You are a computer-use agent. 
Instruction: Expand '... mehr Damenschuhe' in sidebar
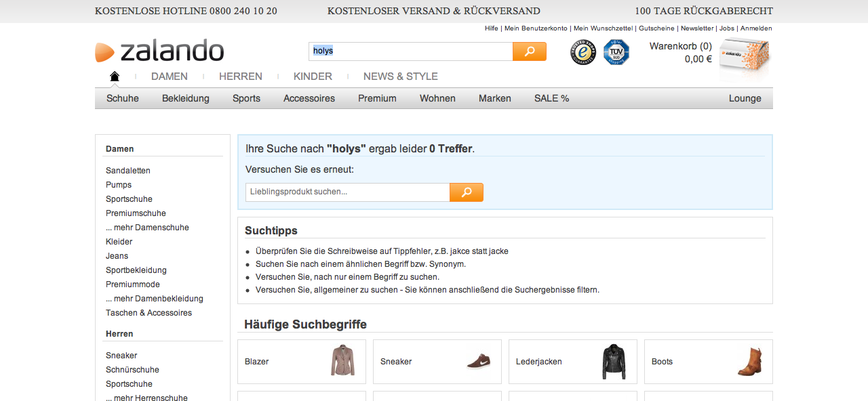point(147,228)
